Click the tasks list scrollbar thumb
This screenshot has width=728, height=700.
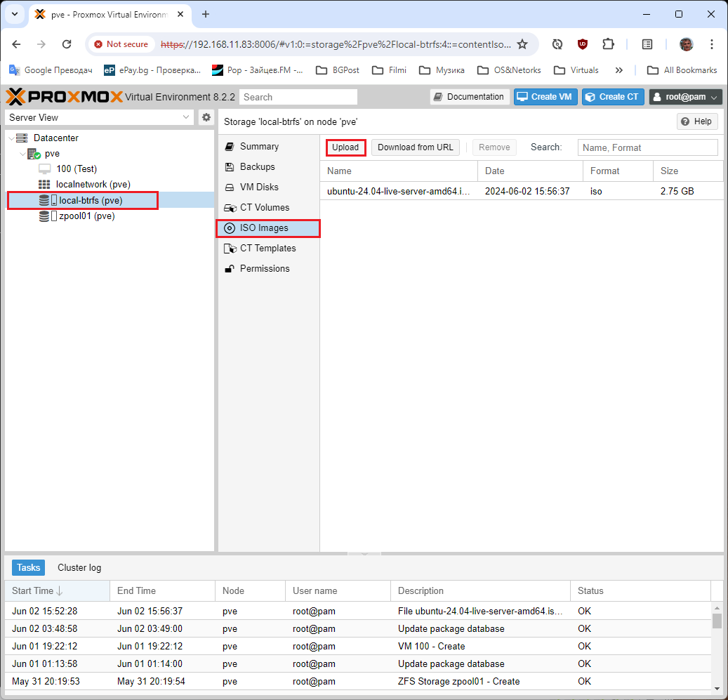click(x=717, y=621)
